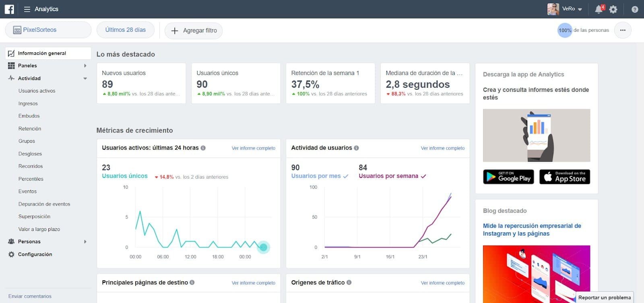
Task: Click the pixel icon beside PixelSorteos
Action: [17, 30]
